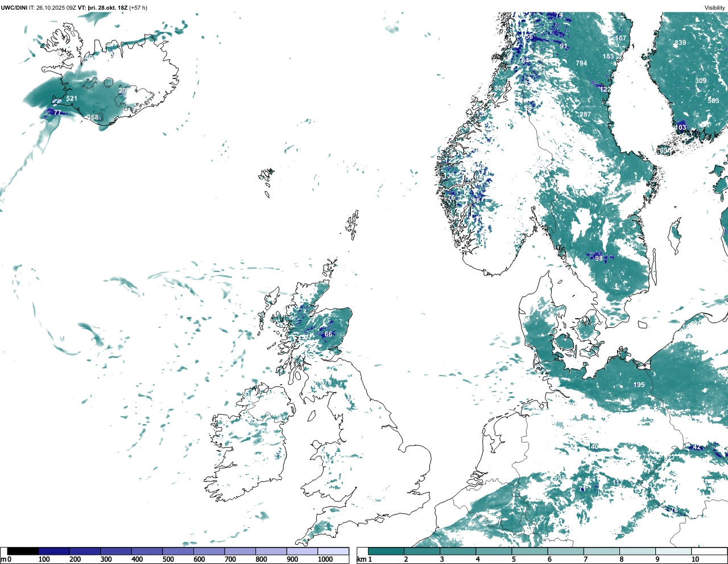Click the '839' value over Finland
This screenshot has height=564, width=728.
(x=680, y=43)
